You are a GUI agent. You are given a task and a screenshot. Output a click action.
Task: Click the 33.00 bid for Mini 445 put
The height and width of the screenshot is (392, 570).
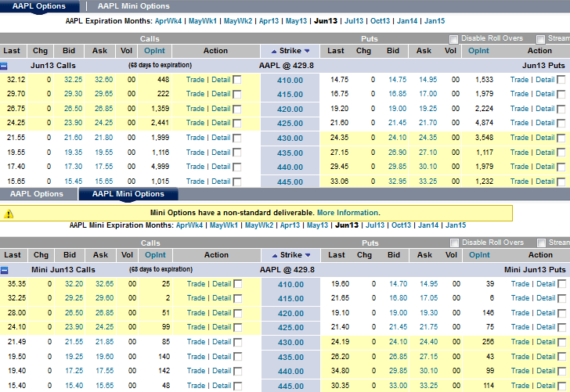(398, 386)
